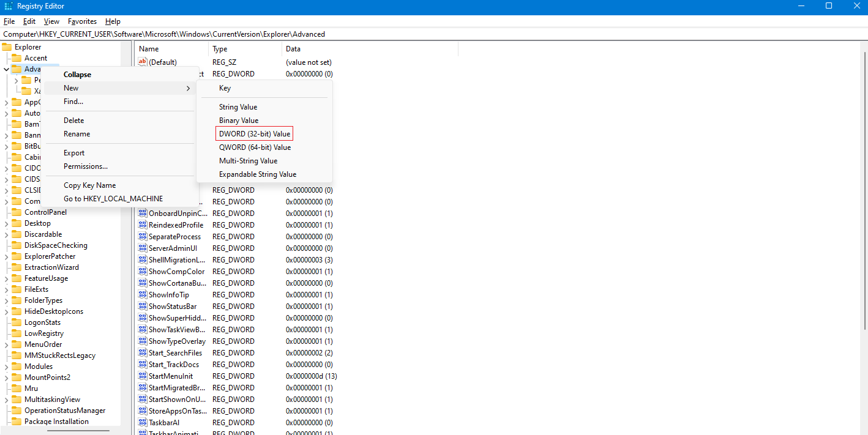Click the (Default) string value icon
This screenshot has height=435, width=868.
[x=143, y=62]
